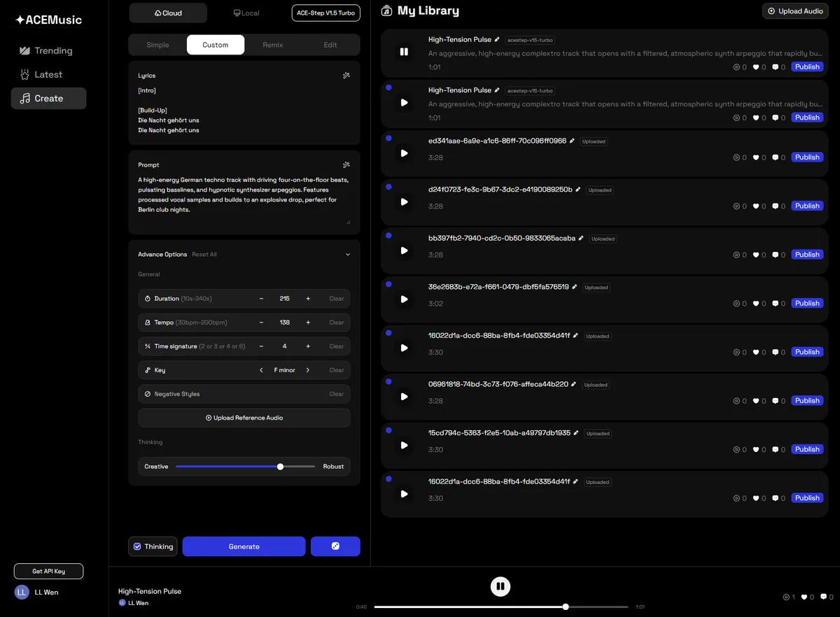Decrease Duration with minus button

(262, 299)
